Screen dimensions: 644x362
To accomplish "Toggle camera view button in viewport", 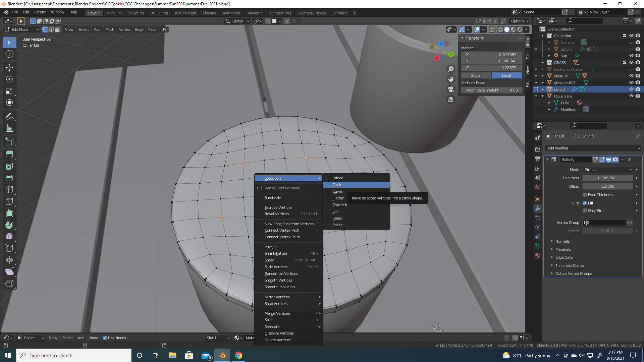I will coord(451,89).
